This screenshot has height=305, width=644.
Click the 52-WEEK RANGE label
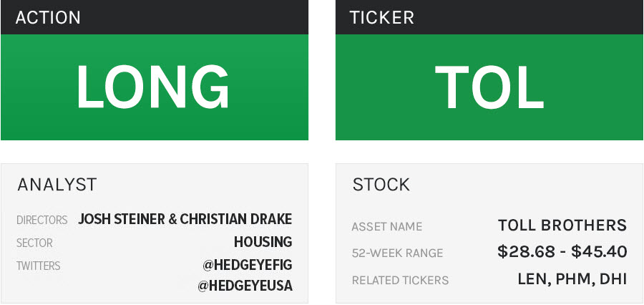pyautogui.click(x=397, y=253)
